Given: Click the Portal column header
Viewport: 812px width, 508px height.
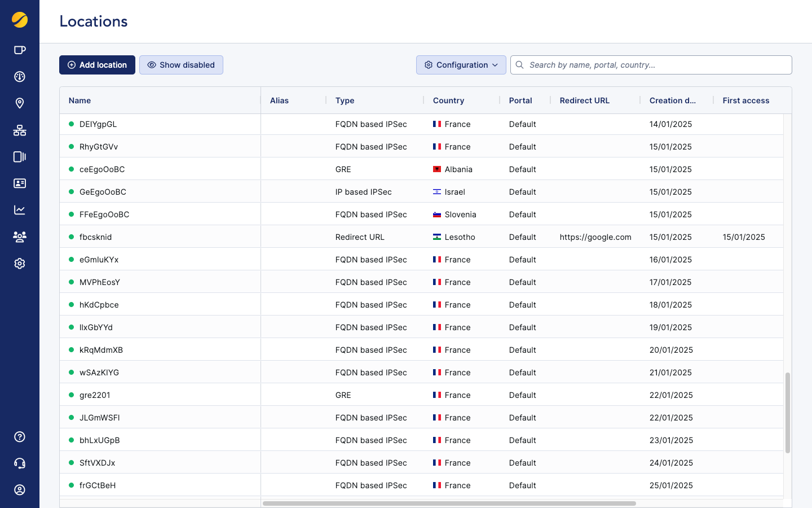Looking at the screenshot, I should tap(520, 100).
